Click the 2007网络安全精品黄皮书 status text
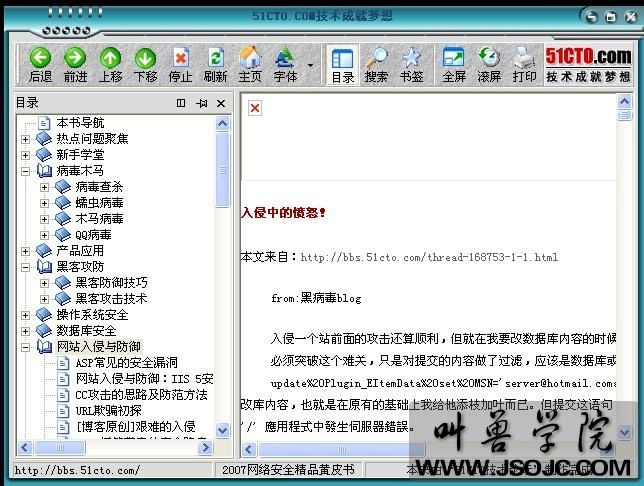This screenshot has height=486, width=644. coord(288,470)
